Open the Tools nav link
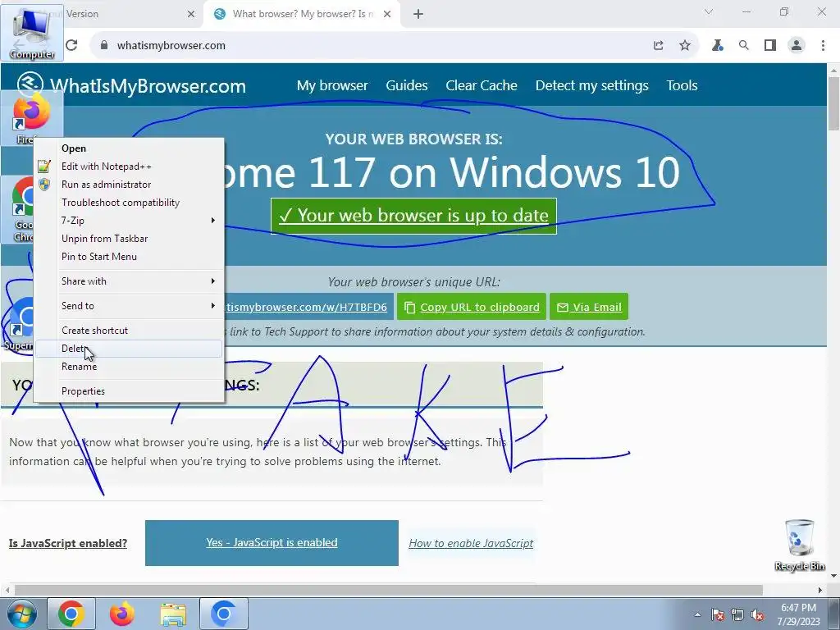The width and height of the screenshot is (840, 630). [682, 85]
